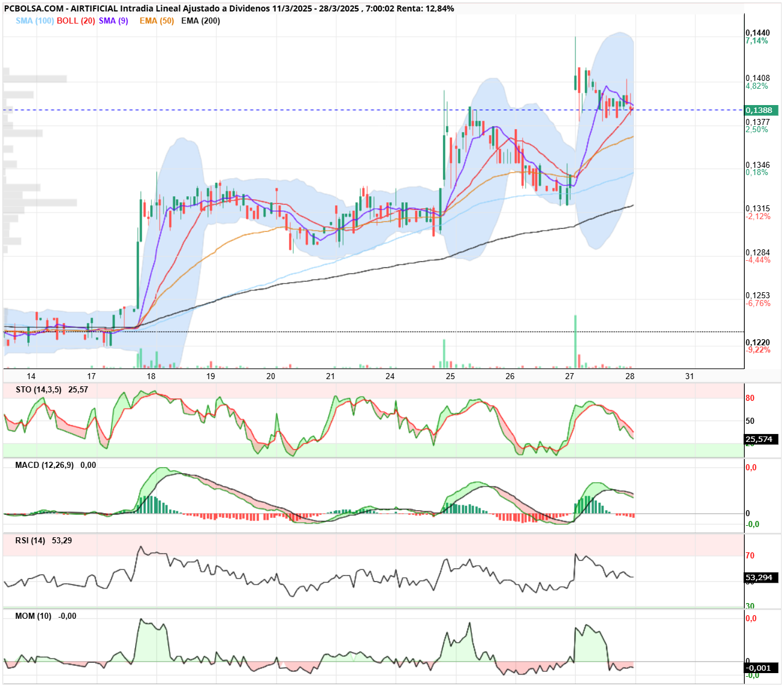Select date label 25 on the time axis
Screen dimensions: 784x687
tap(450, 376)
